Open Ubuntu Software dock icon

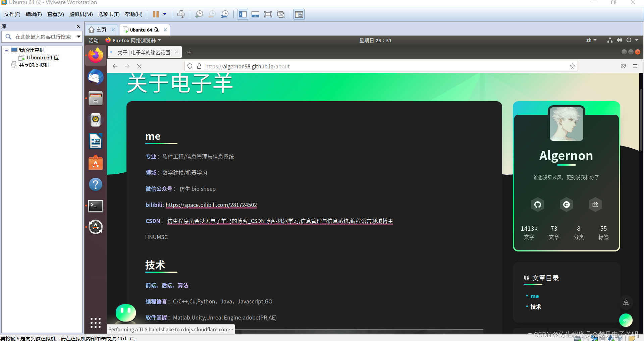[x=96, y=163]
